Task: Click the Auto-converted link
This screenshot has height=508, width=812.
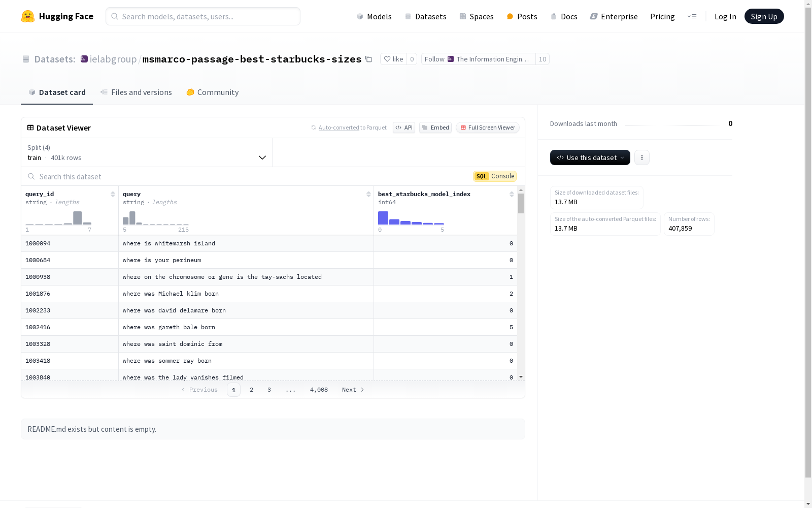Action: (339, 128)
